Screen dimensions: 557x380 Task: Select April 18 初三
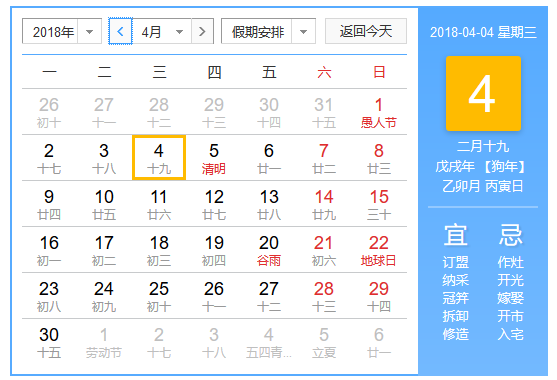click(159, 250)
